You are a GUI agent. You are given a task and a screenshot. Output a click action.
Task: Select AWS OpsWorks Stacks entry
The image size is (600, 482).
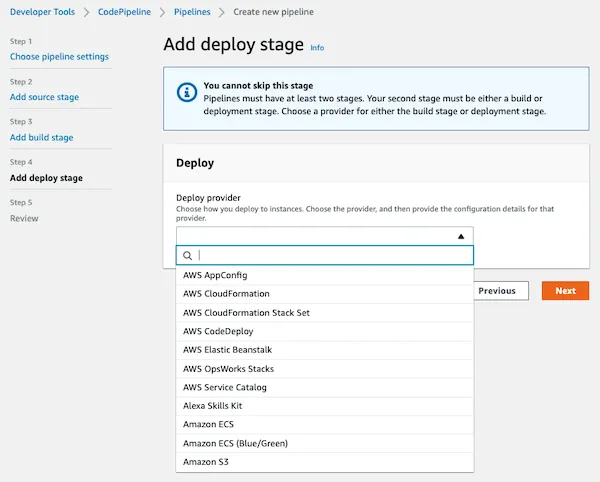(324, 369)
